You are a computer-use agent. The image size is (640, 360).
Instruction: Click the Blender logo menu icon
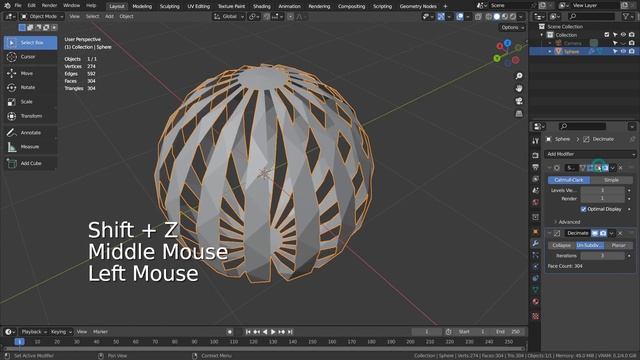click(x=7, y=6)
